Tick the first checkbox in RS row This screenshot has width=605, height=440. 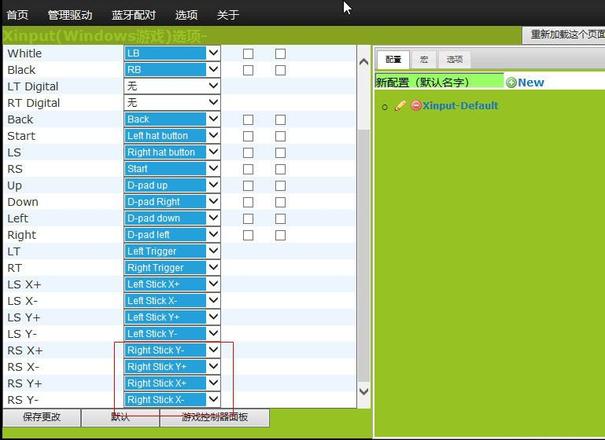(x=248, y=169)
